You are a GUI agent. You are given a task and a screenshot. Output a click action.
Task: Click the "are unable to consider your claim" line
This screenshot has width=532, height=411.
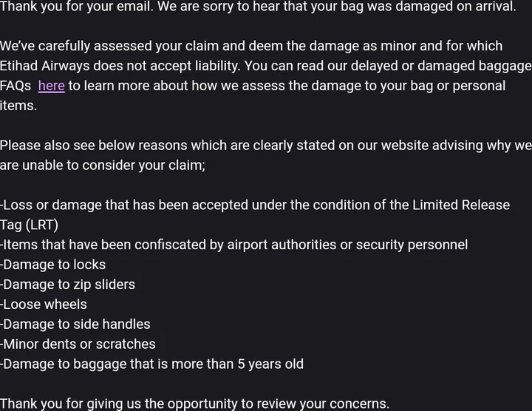pyautogui.click(x=103, y=166)
